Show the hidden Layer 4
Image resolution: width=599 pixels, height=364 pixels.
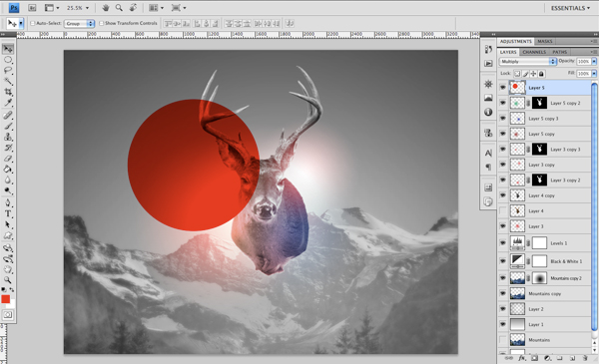(x=503, y=210)
